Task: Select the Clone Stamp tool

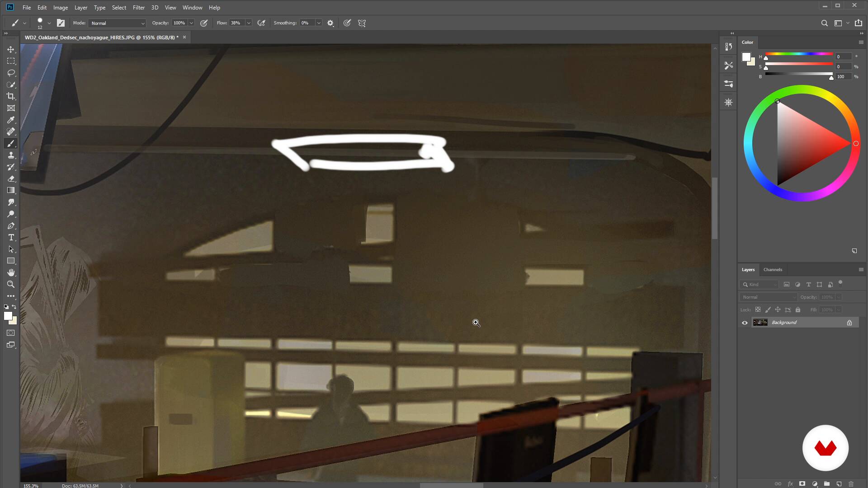Action: click(x=11, y=155)
